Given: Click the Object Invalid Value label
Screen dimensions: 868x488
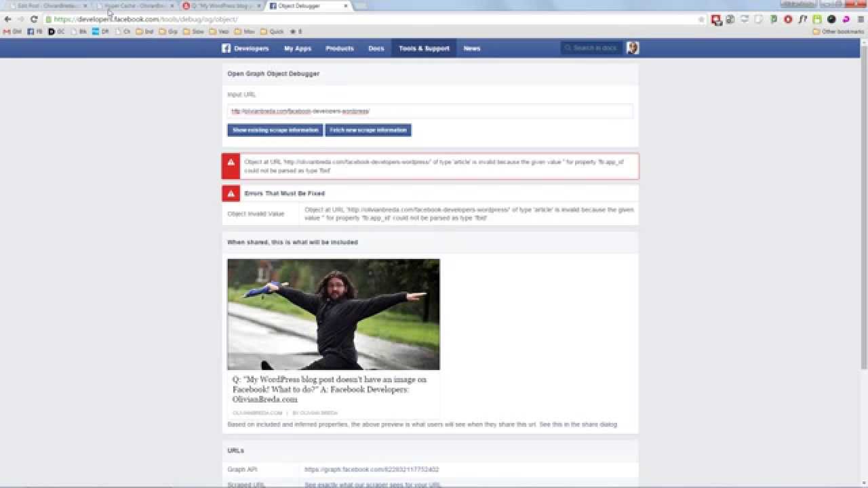Looking at the screenshot, I should (x=256, y=213).
